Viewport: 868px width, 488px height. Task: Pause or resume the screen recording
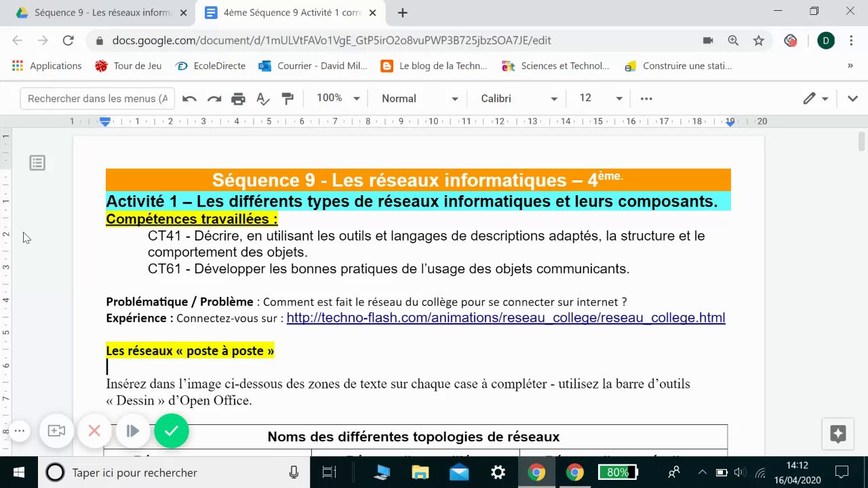[x=132, y=430]
